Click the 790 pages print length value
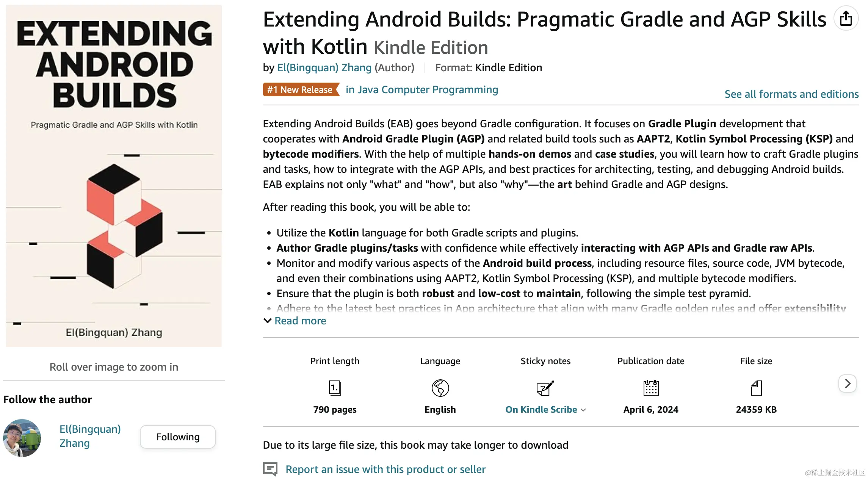Image resolution: width=868 pixels, height=479 pixels. click(x=335, y=410)
